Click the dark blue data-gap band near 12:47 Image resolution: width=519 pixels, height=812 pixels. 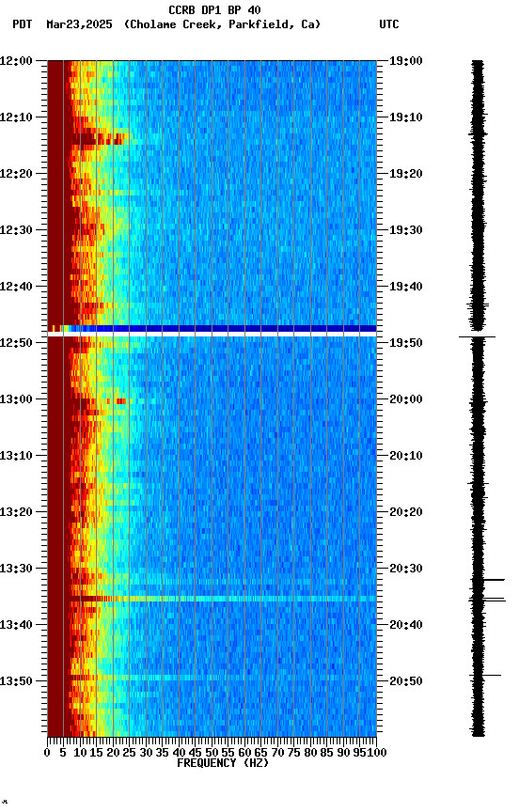tap(212, 328)
